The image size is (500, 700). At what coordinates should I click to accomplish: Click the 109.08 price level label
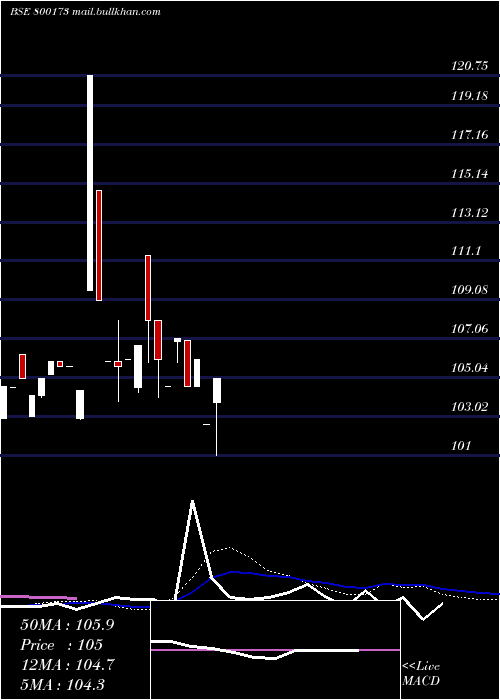[469, 290]
